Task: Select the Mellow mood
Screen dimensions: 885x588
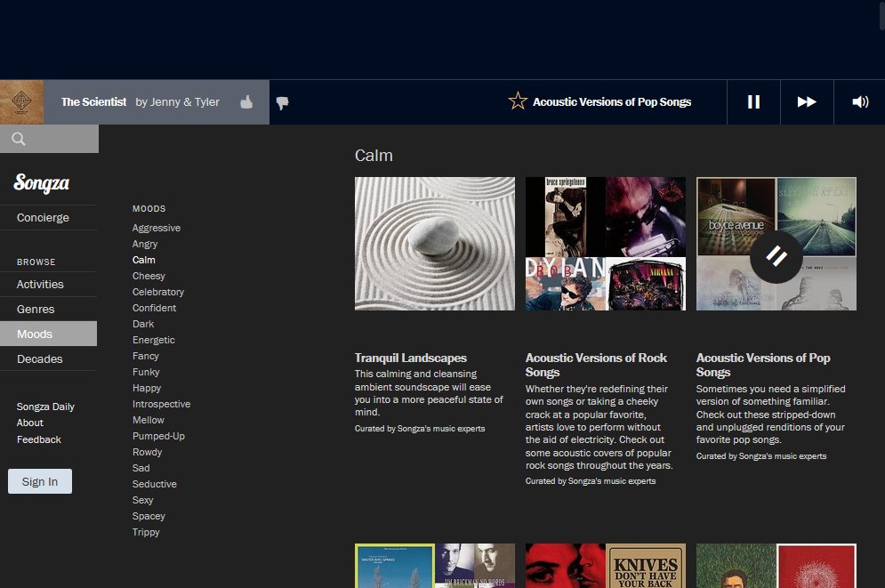Action: coord(149,420)
